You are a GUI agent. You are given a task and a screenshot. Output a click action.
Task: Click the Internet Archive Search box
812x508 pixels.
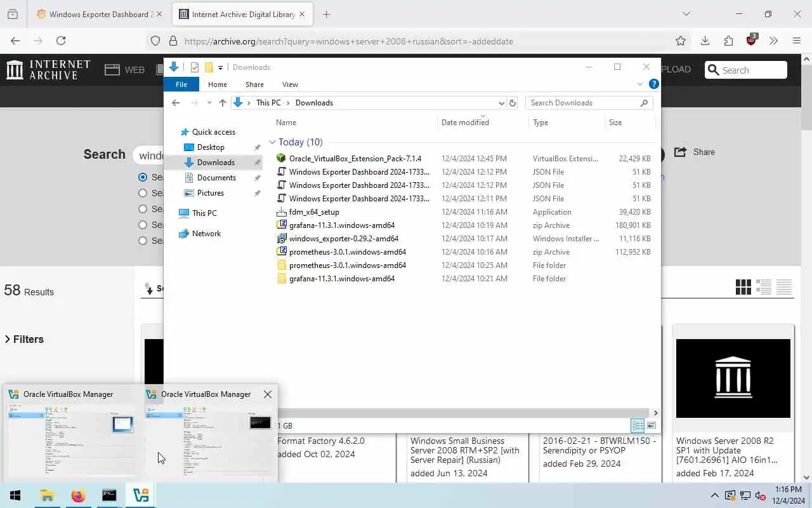click(746, 70)
